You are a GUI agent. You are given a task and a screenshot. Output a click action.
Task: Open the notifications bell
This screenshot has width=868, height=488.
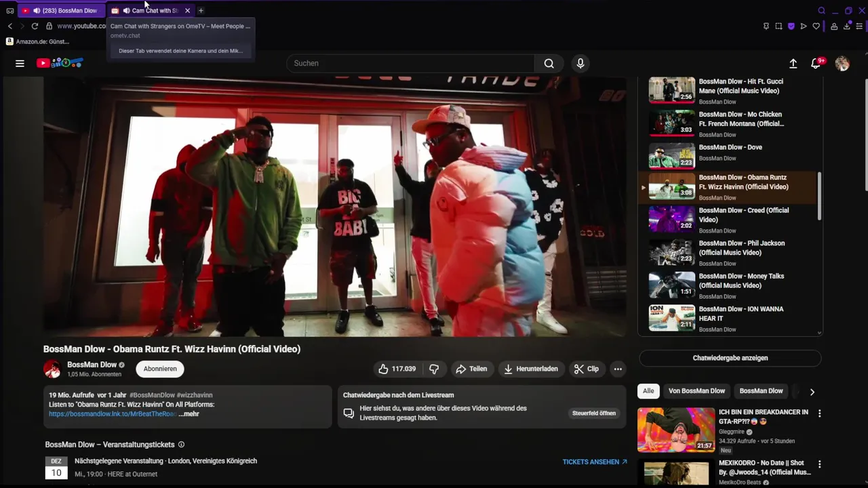[816, 63]
